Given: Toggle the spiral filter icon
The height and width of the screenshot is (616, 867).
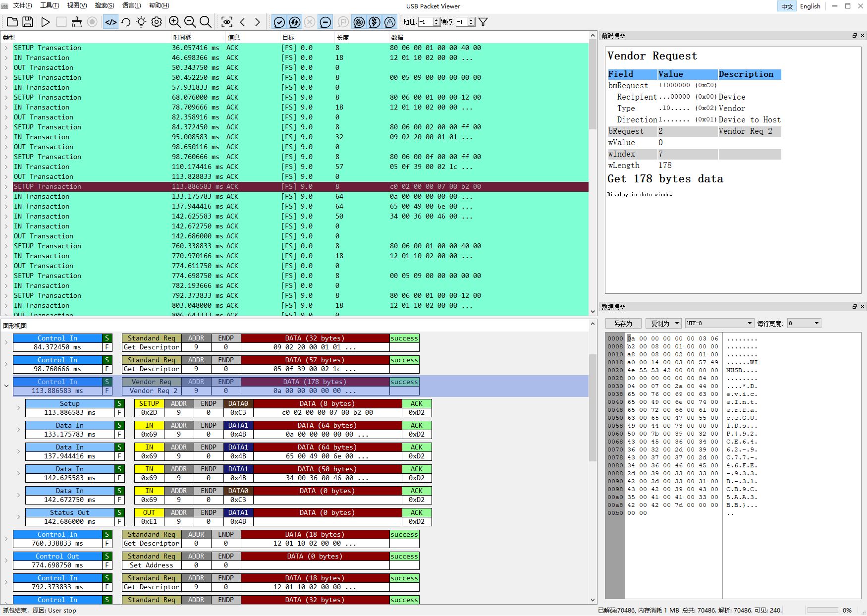Looking at the screenshot, I should (x=359, y=22).
